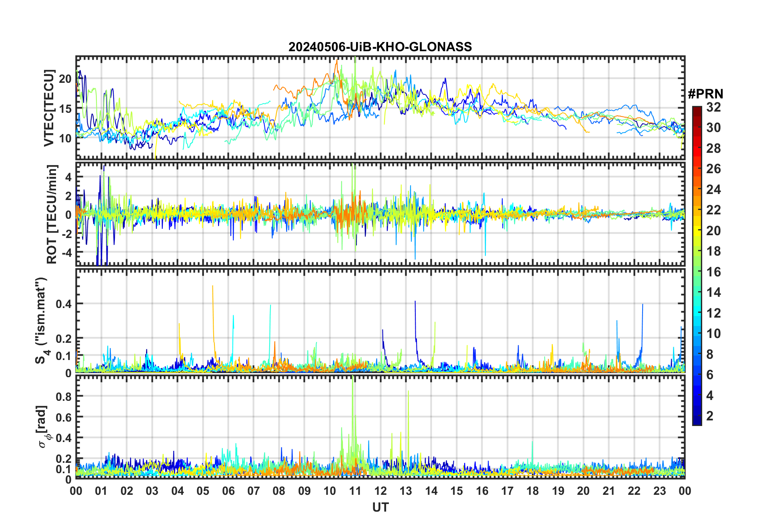Pick the colorbar tick label "16"

point(714,272)
